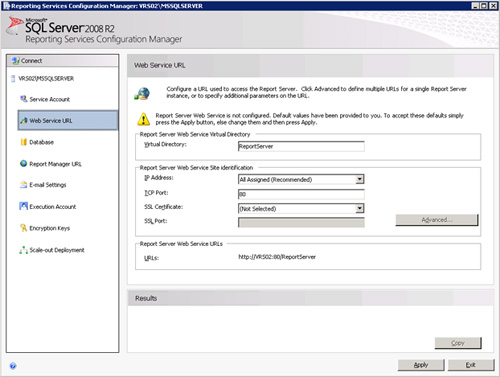Click the Connect button in sidebar
Screen dimensions: 500x377
tap(62, 61)
